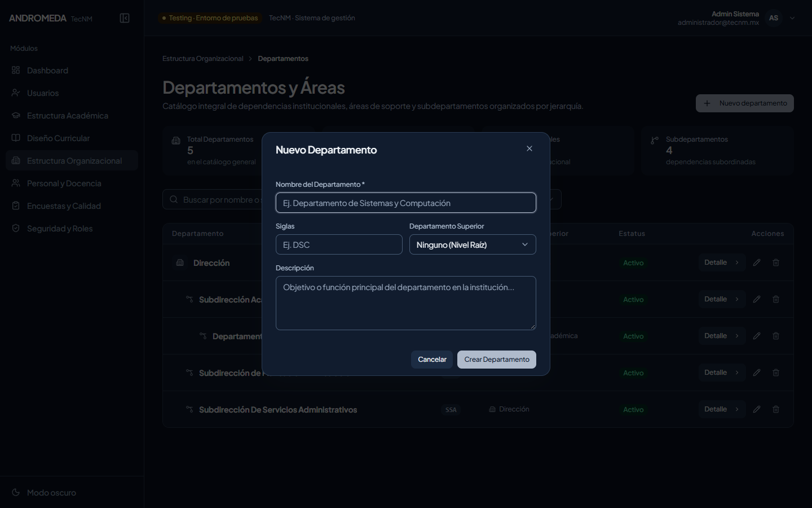The width and height of the screenshot is (812, 508).
Task: Open Detalle for Subdirección De Servicios Administrativos
Action: coord(722,409)
